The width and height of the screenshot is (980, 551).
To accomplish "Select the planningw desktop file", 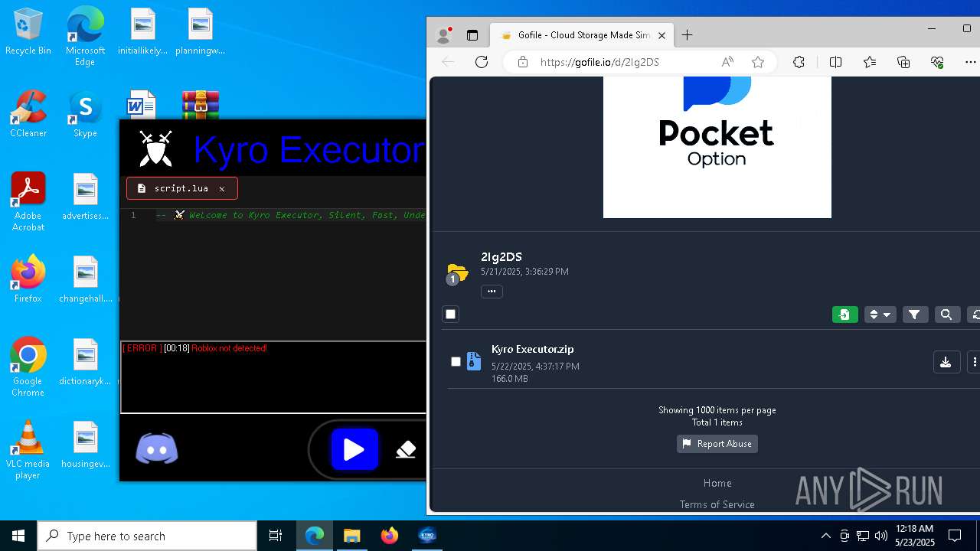I will point(200,32).
